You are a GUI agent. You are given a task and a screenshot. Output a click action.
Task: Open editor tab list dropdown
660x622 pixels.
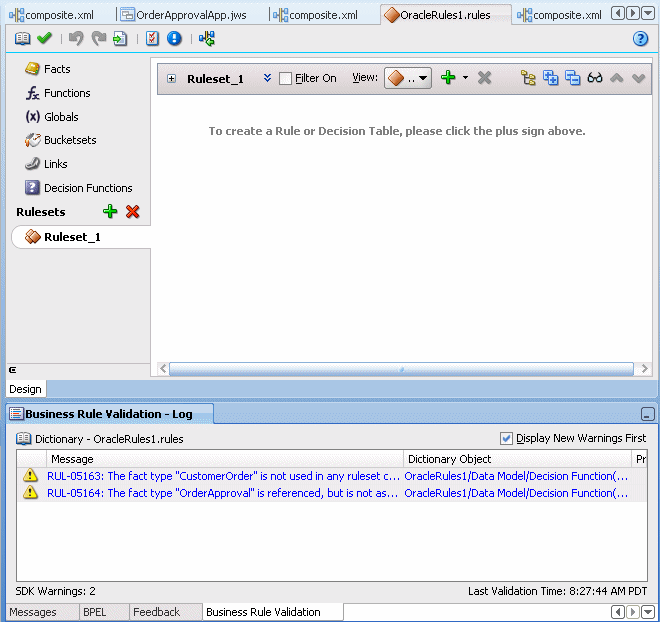click(648, 13)
